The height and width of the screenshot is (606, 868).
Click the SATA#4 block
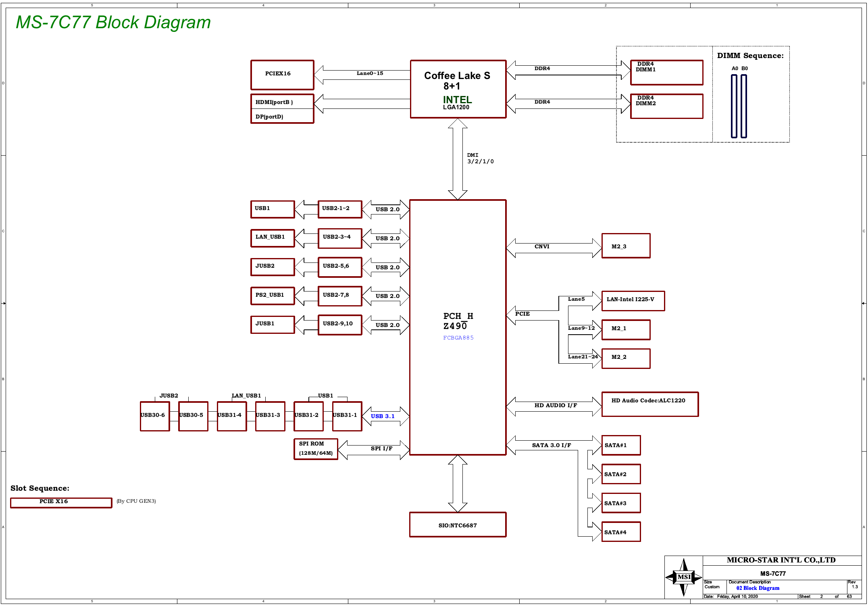tap(621, 532)
